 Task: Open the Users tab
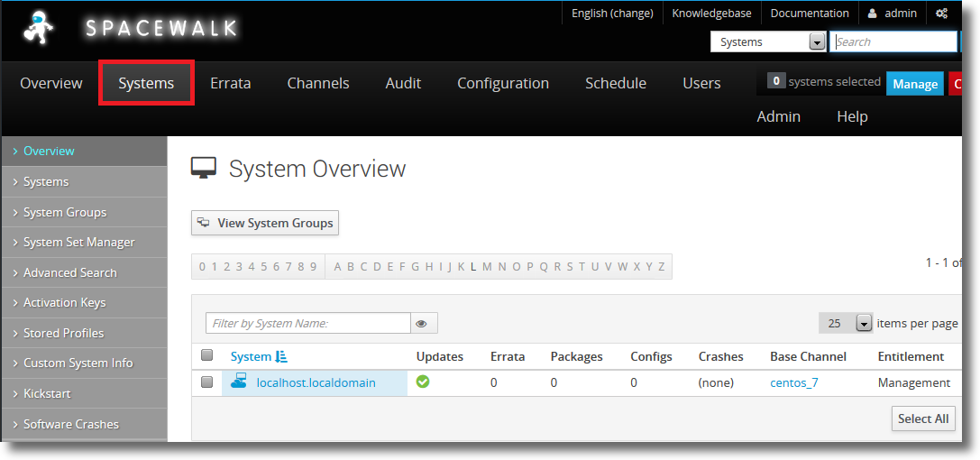coord(702,83)
